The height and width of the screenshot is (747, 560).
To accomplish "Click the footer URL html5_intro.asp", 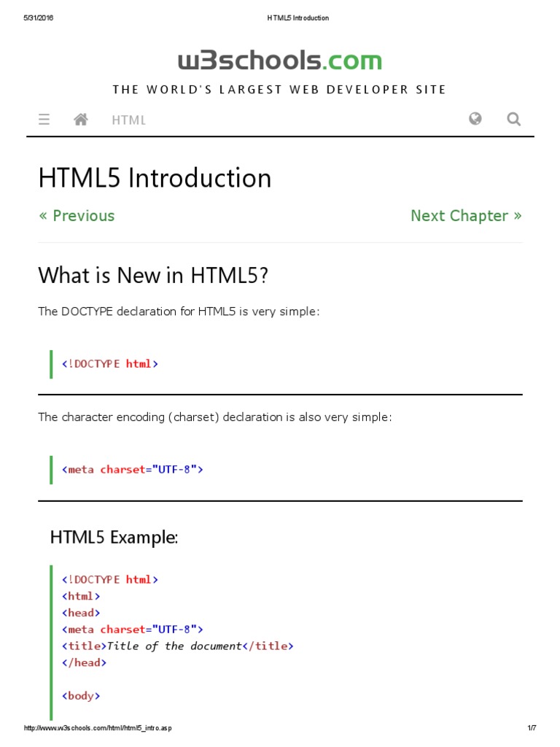I will [x=98, y=728].
